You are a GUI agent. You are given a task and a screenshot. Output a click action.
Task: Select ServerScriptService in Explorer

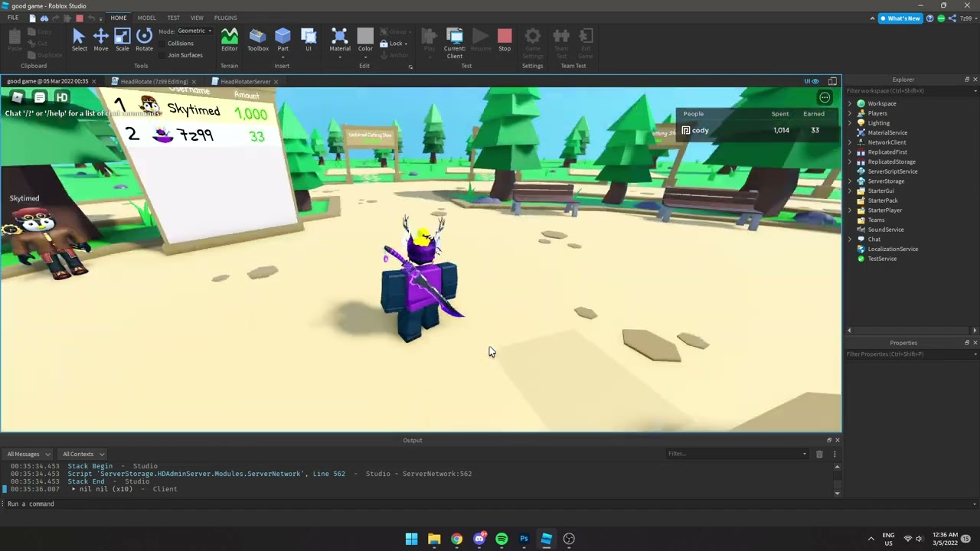pos(892,171)
